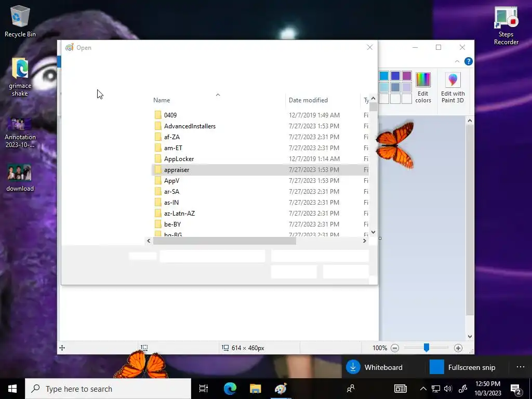Pick the lavender color swatch
Image resolution: width=532 pixels, height=399 pixels.
pyautogui.click(x=406, y=87)
